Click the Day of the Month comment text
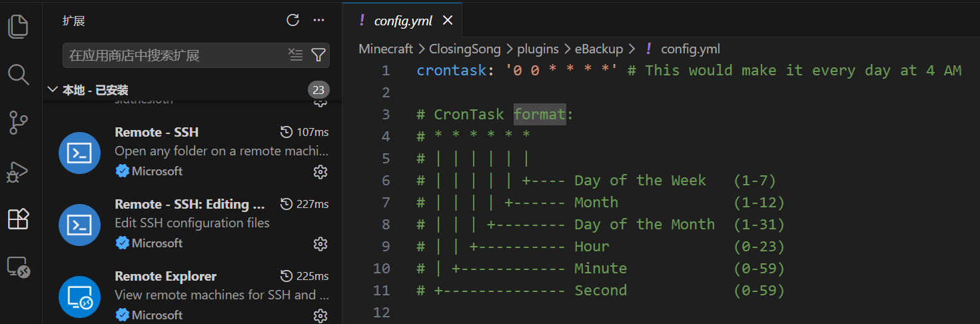 click(x=644, y=224)
